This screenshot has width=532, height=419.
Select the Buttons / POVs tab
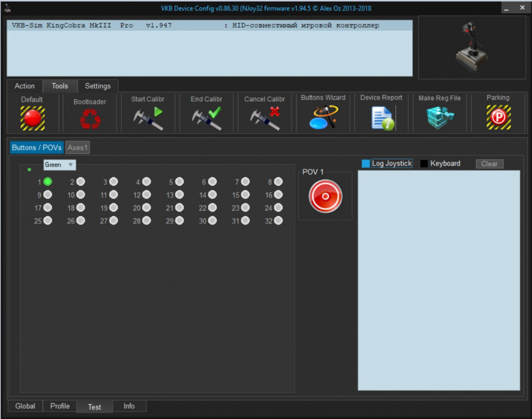tap(37, 147)
